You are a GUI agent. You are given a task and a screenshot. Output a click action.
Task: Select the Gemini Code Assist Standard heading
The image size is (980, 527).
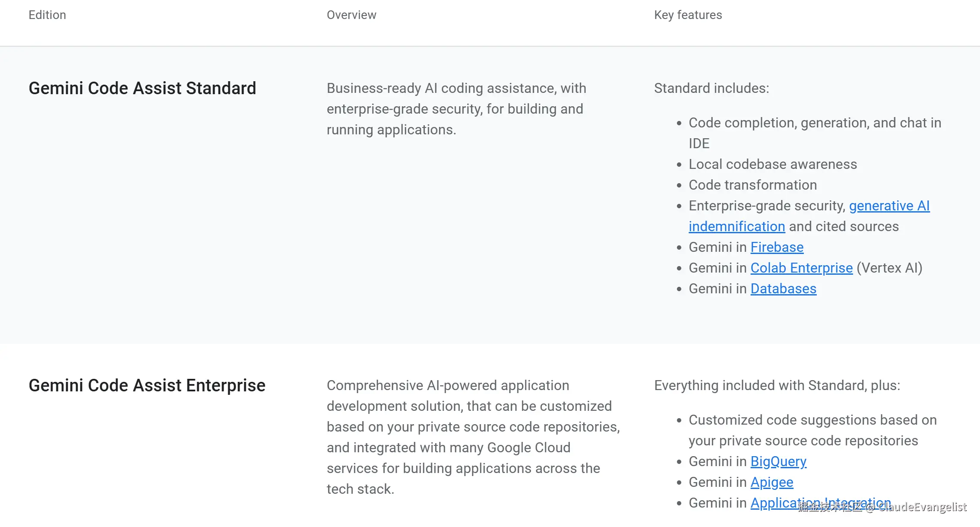(x=142, y=88)
